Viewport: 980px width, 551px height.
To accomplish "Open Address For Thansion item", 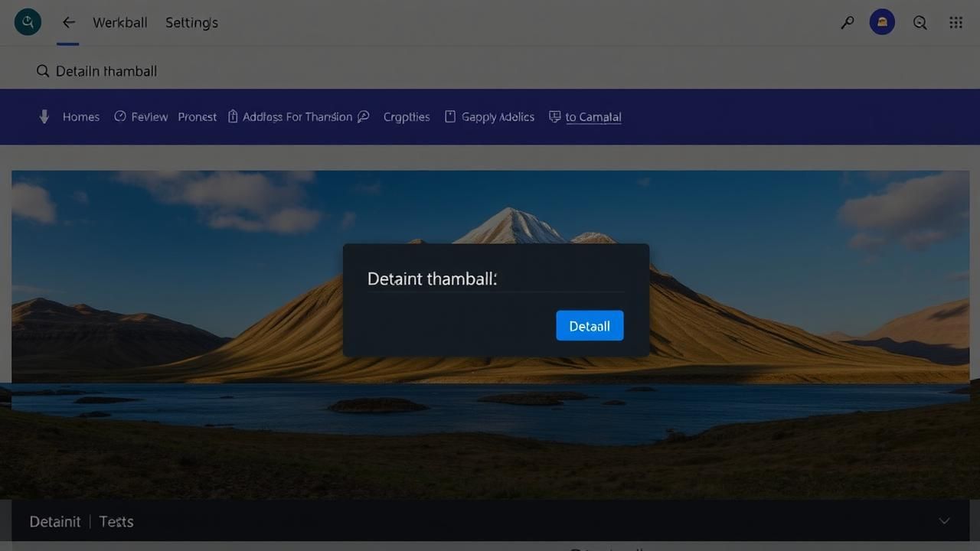I will tap(297, 117).
